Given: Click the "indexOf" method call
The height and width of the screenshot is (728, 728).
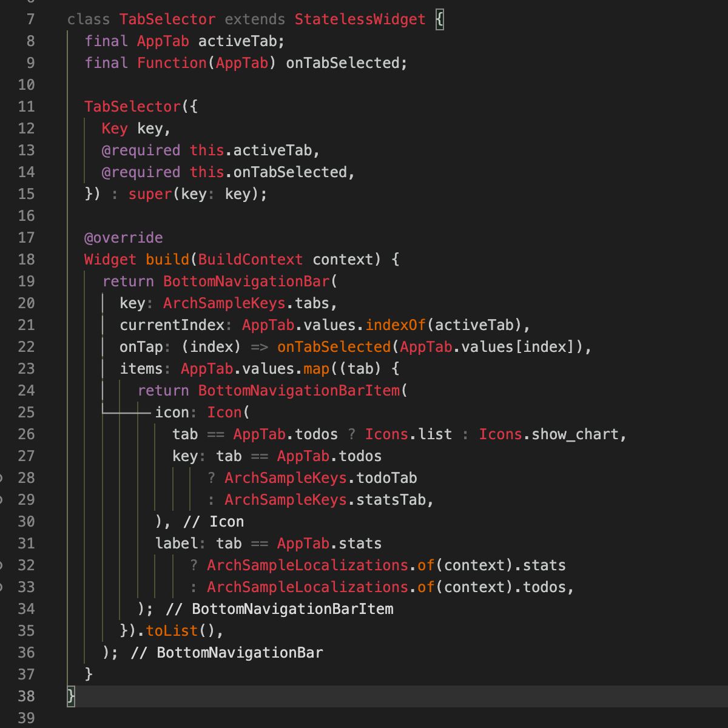Looking at the screenshot, I should click(x=396, y=325).
